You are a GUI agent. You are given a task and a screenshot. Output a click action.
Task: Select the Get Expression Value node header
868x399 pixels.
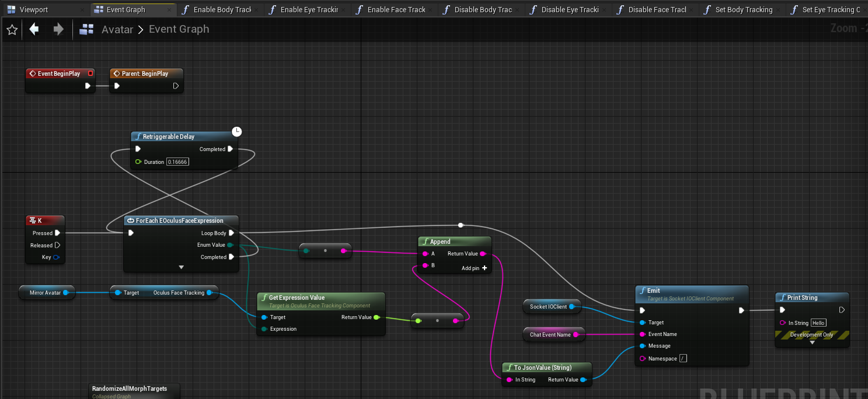point(321,300)
